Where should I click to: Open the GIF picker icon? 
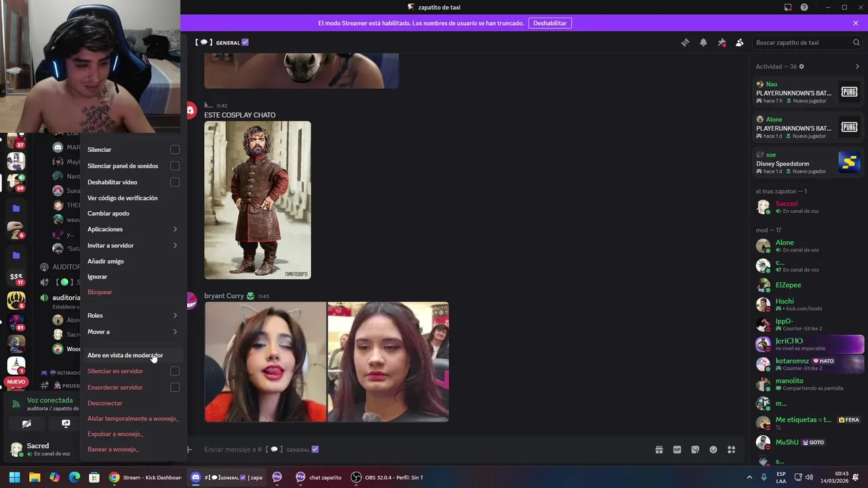(x=677, y=449)
